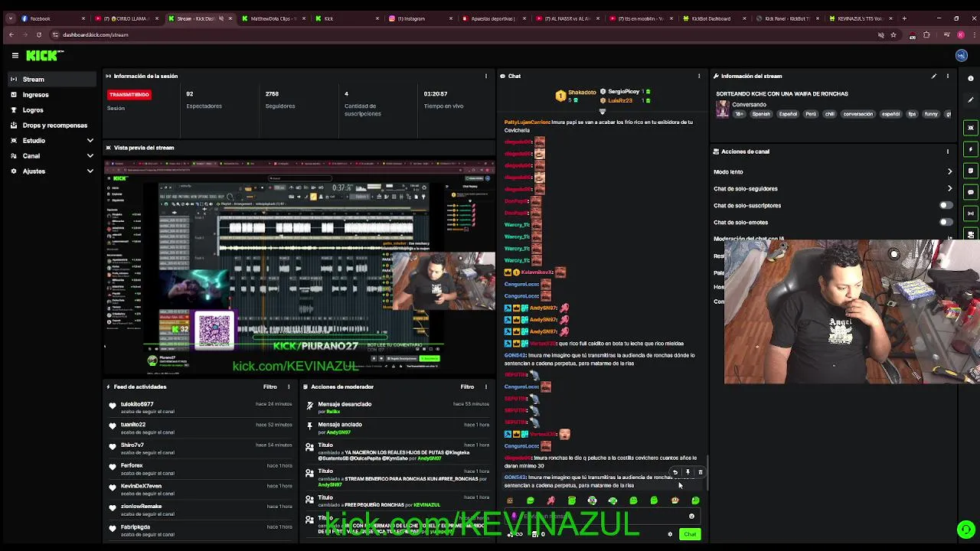Open new browser tab with plus button
The image size is (980, 551).
tap(904, 18)
